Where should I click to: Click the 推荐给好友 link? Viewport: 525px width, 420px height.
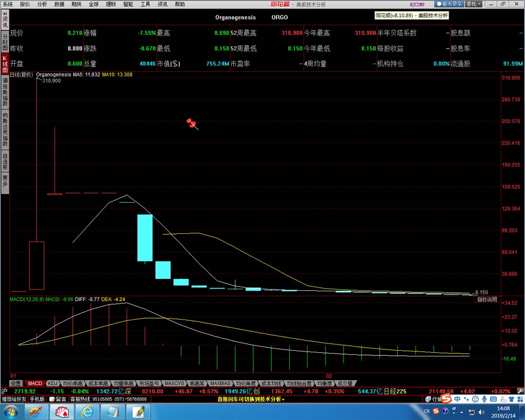[x=14, y=399]
